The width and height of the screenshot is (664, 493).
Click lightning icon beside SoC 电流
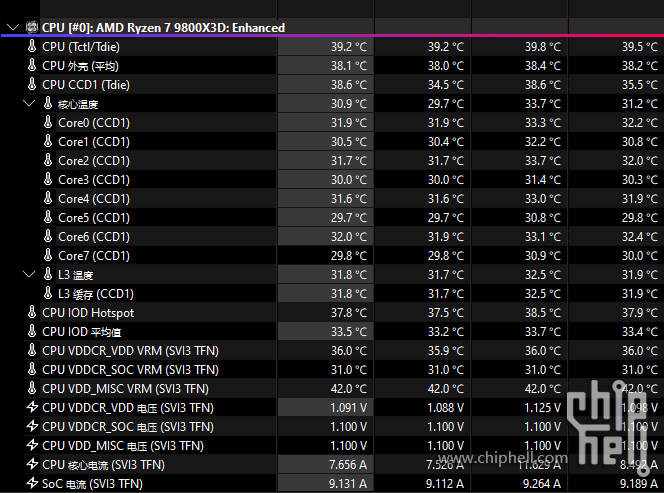(x=32, y=483)
